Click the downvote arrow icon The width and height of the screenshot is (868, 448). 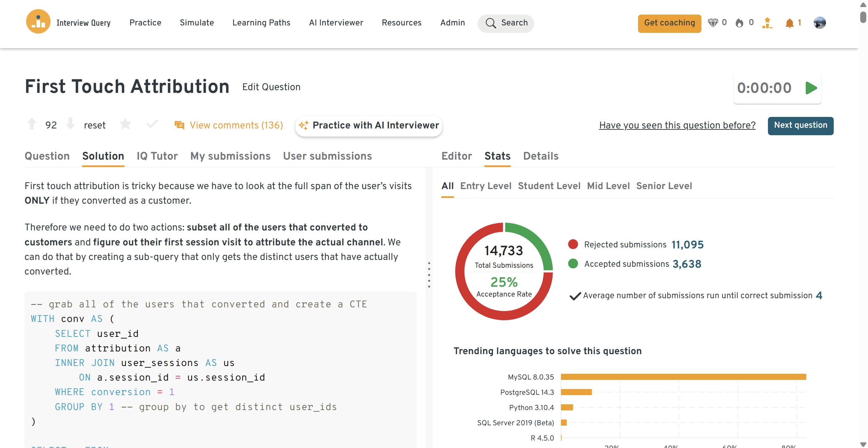click(x=71, y=124)
